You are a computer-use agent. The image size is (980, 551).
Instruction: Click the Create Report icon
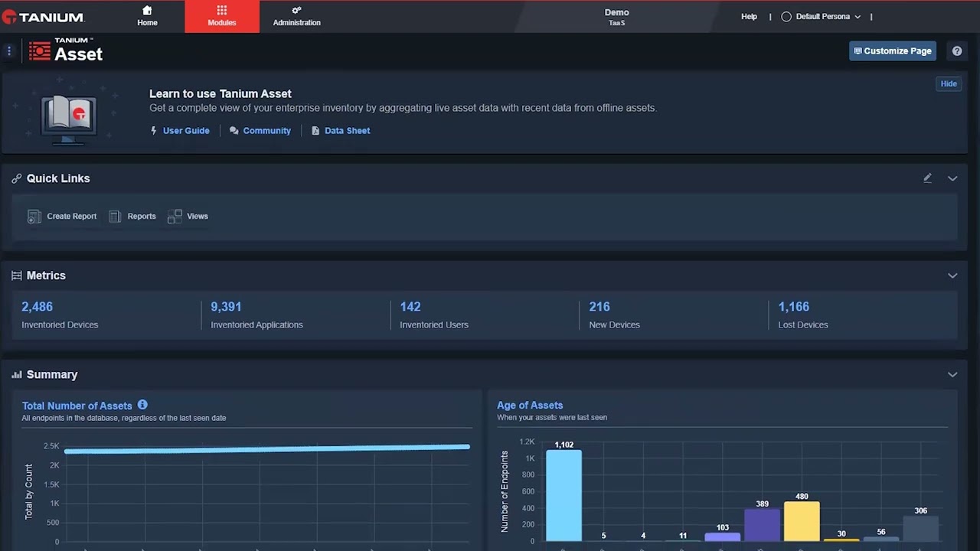(34, 217)
